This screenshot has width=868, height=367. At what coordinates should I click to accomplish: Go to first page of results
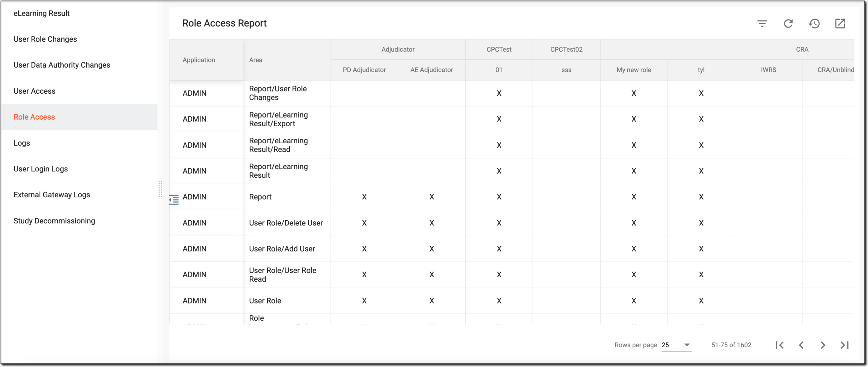(x=780, y=345)
